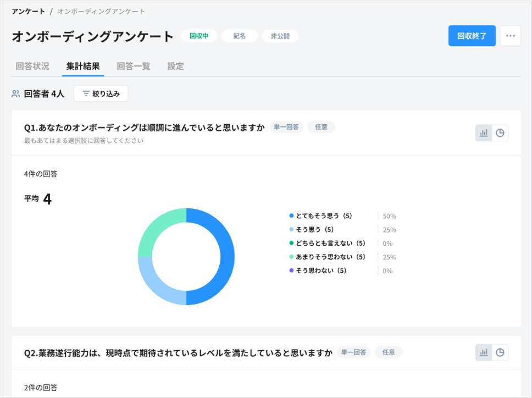
Task: Toggle the とてもそう思う legend series
Action: (x=322, y=215)
